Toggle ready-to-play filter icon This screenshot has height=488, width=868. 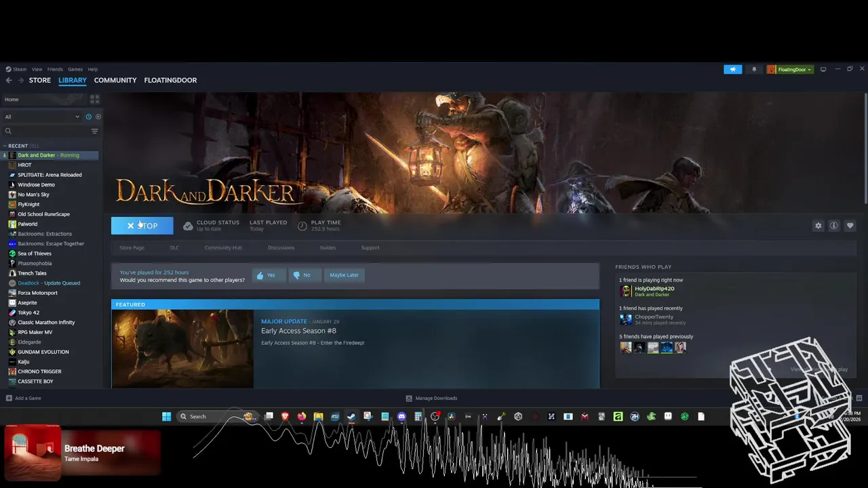point(98,117)
